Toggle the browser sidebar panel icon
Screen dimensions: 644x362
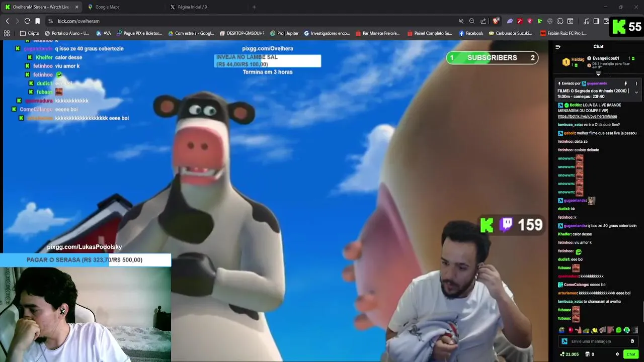(596, 21)
